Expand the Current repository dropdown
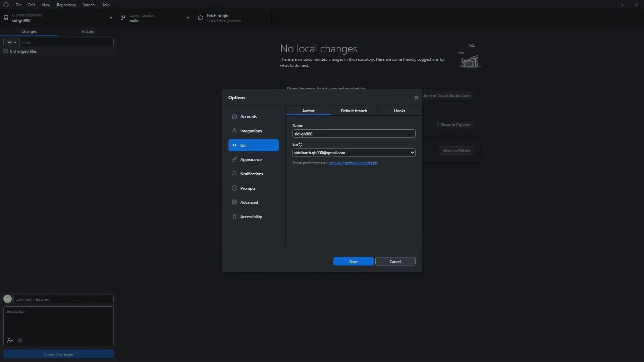Viewport: 644px width, 362px height. click(59, 18)
